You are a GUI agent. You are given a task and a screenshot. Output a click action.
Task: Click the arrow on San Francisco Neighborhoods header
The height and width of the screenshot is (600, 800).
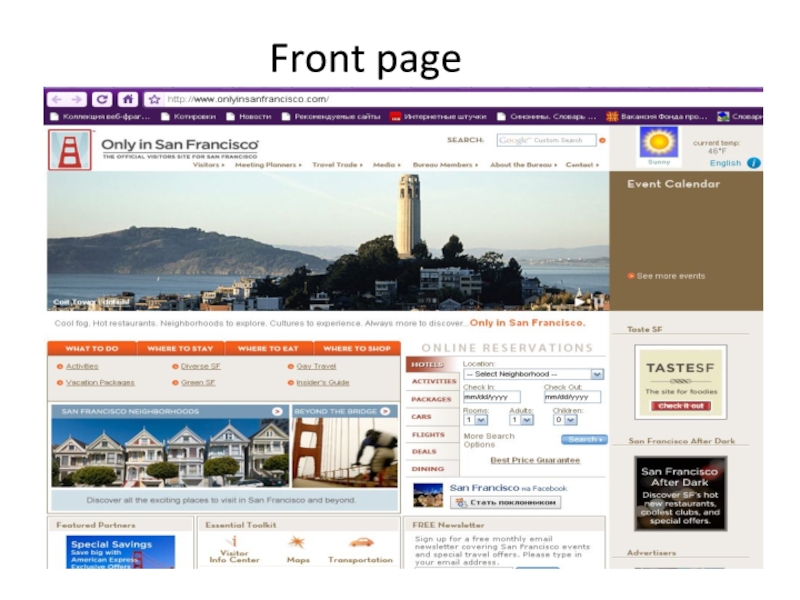click(x=277, y=411)
